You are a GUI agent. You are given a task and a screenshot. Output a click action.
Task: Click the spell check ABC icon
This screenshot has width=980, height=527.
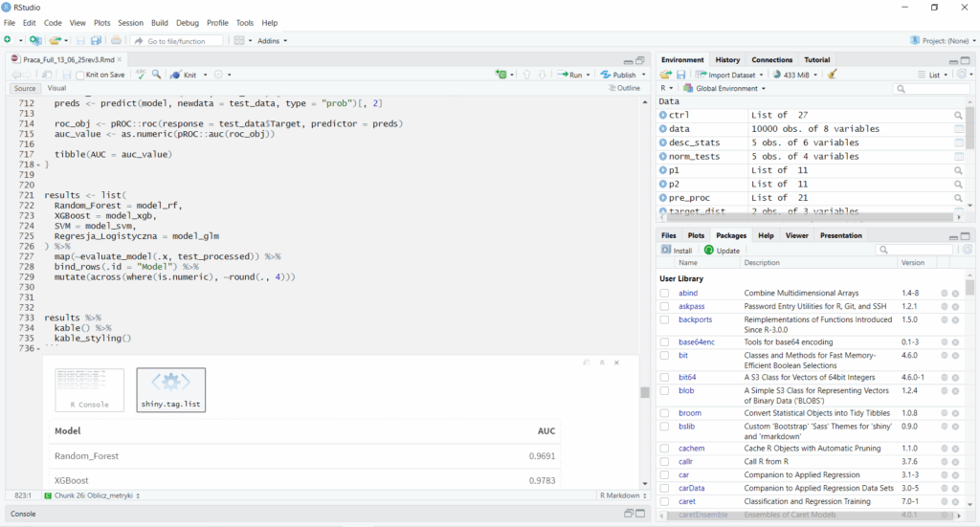[x=142, y=75]
